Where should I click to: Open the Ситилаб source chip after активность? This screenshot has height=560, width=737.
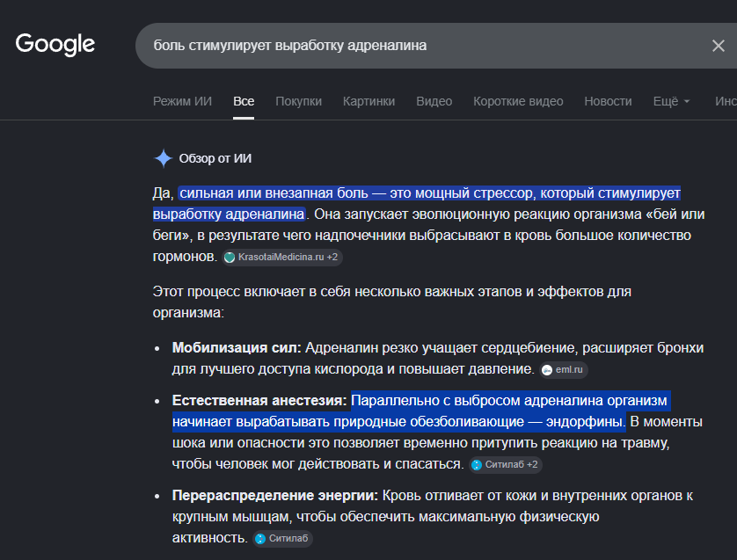(x=282, y=538)
